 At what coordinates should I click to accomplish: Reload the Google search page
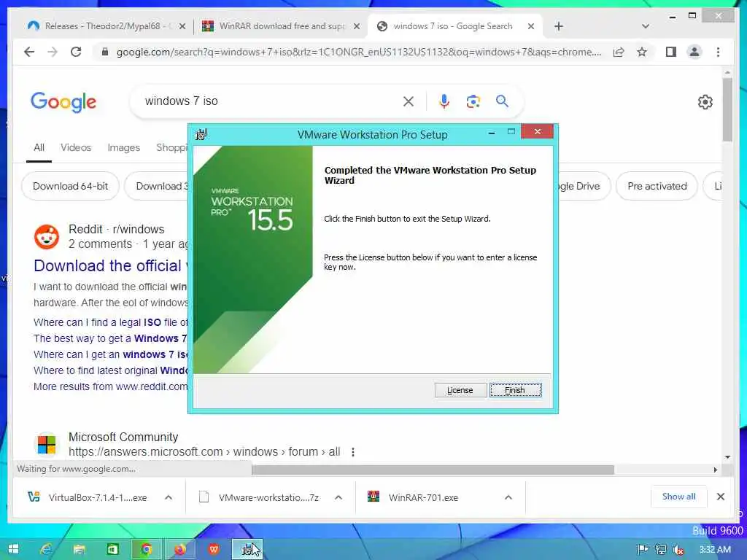76,52
